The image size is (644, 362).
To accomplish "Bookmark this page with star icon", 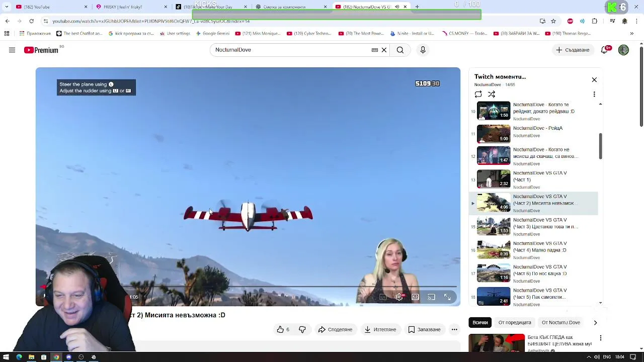I will pos(553,21).
